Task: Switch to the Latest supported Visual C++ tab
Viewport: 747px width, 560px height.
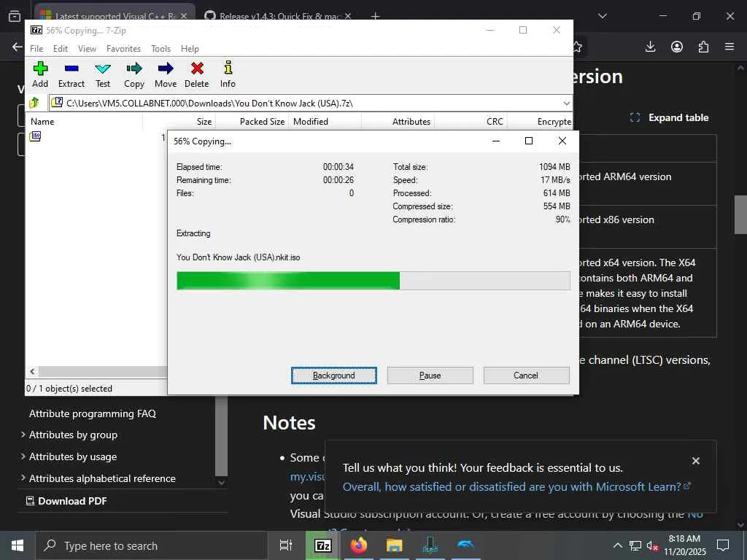Action: [115, 15]
